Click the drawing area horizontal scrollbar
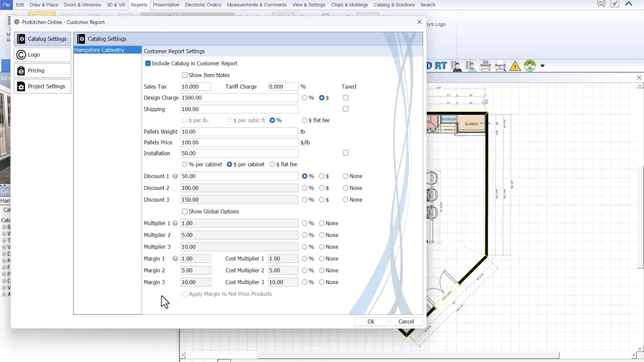The width and height of the screenshot is (644, 362). 408,355
